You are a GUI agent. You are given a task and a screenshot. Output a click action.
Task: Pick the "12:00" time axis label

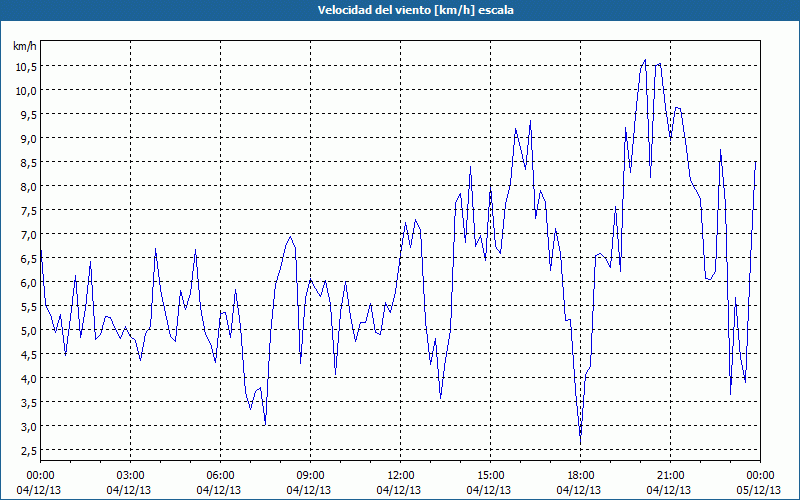pos(401,476)
